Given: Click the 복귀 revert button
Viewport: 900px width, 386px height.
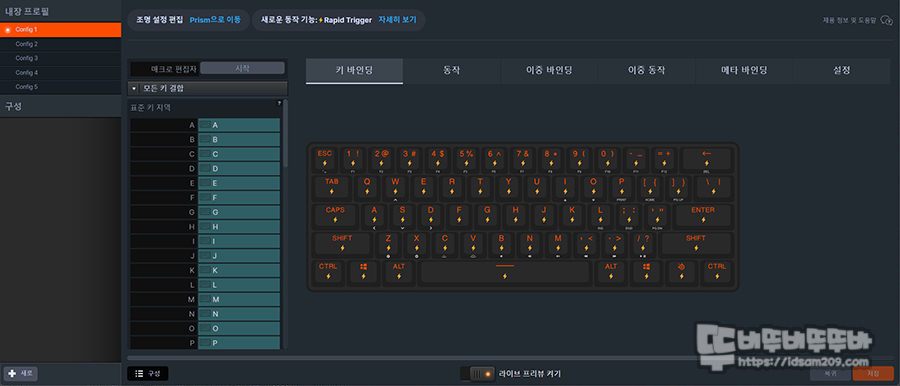Looking at the screenshot, I should click(830, 373).
